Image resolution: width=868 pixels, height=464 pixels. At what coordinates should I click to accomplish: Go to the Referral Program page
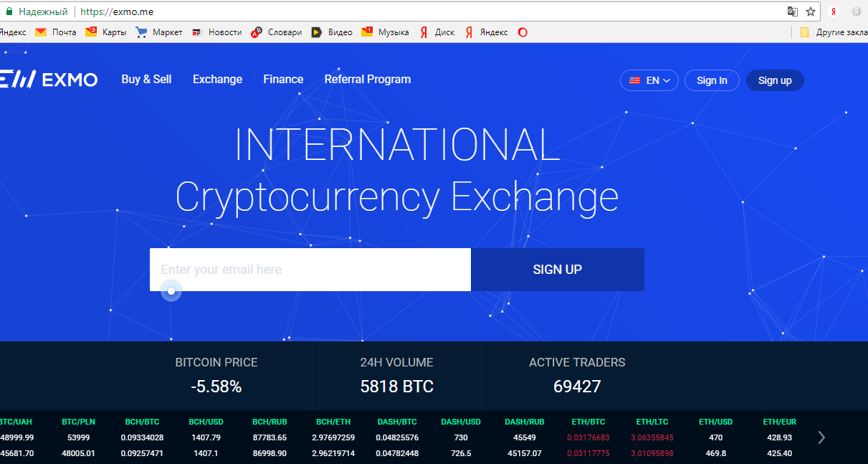[367, 80]
